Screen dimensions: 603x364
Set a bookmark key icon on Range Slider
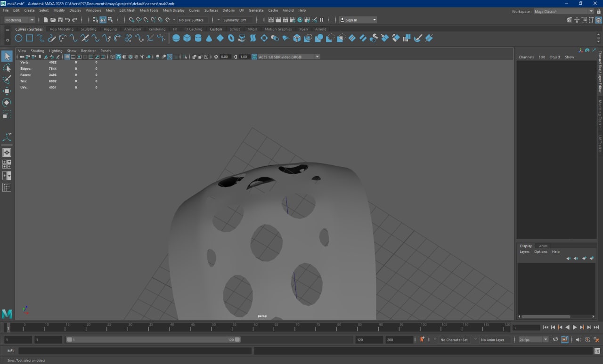click(x=422, y=340)
